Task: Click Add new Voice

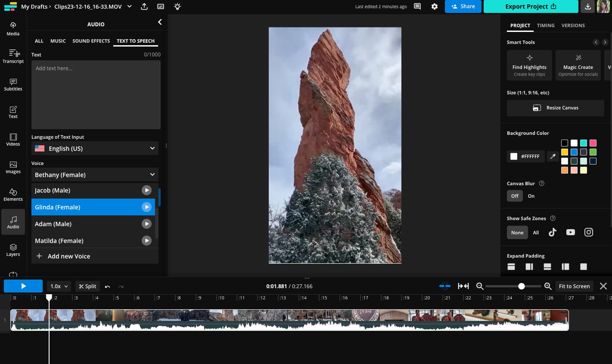Action: pos(95,256)
